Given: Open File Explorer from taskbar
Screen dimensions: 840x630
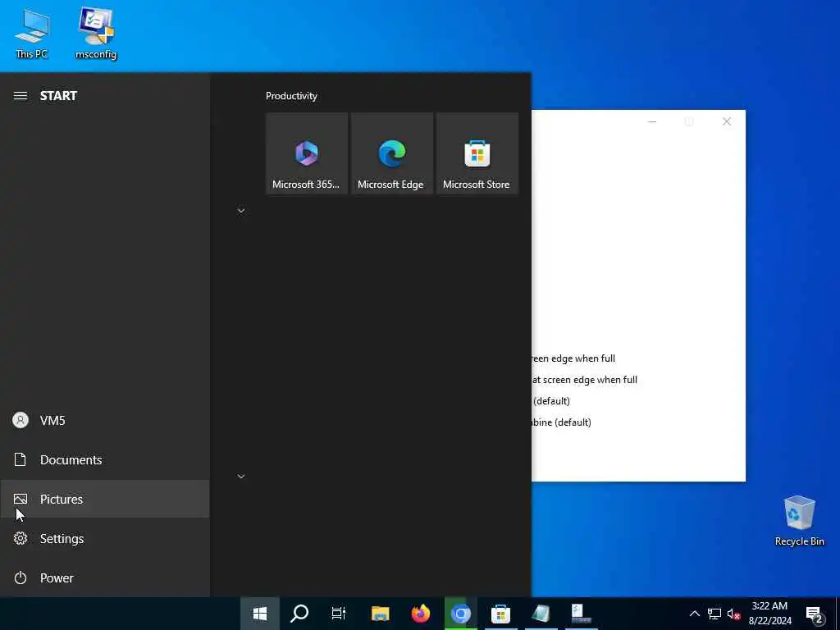Looking at the screenshot, I should (x=381, y=614).
